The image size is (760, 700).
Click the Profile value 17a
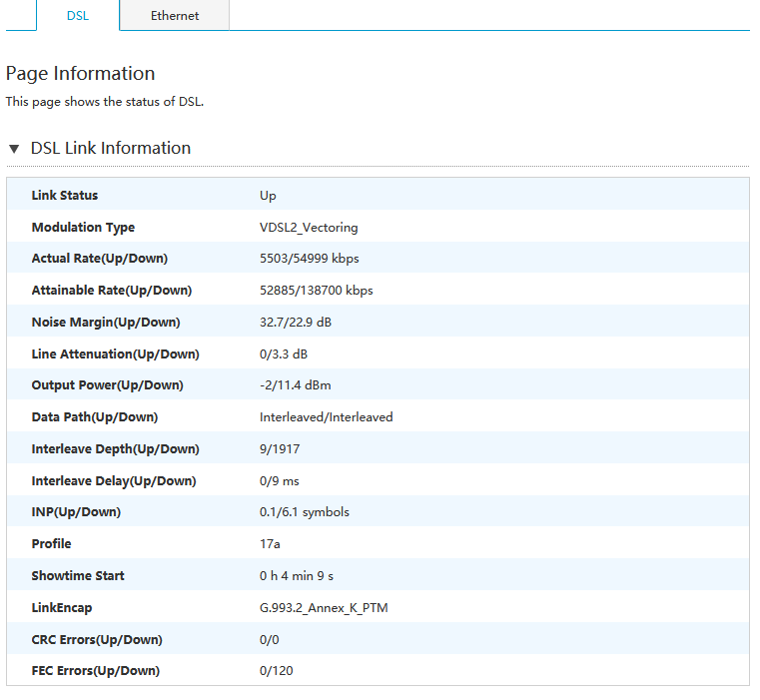pos(270,544)
